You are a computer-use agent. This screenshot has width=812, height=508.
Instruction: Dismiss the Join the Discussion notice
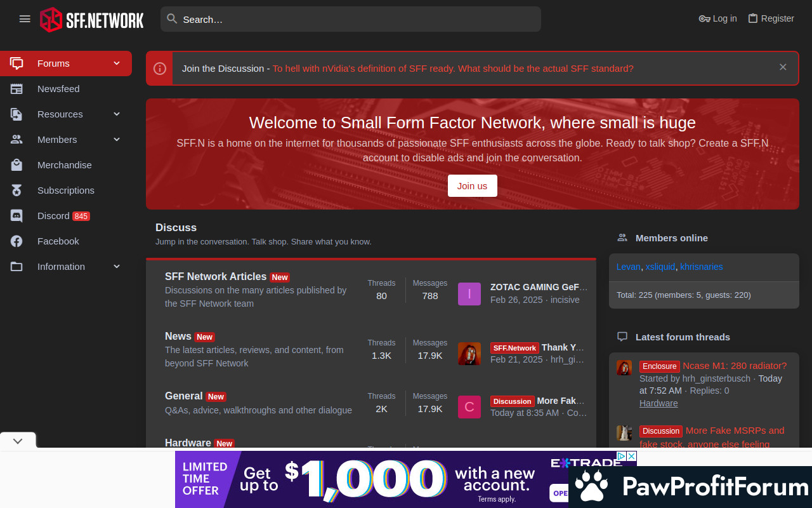pos(783,67)
